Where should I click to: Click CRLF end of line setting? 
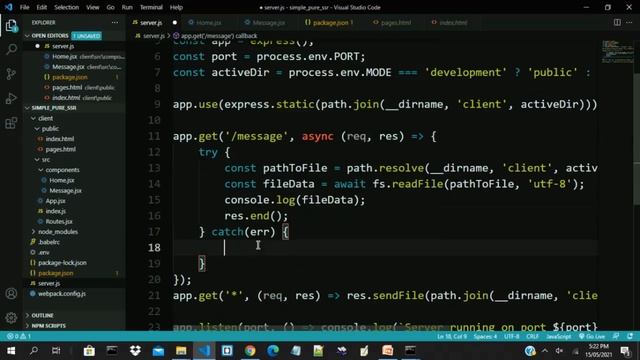point(532,336)
